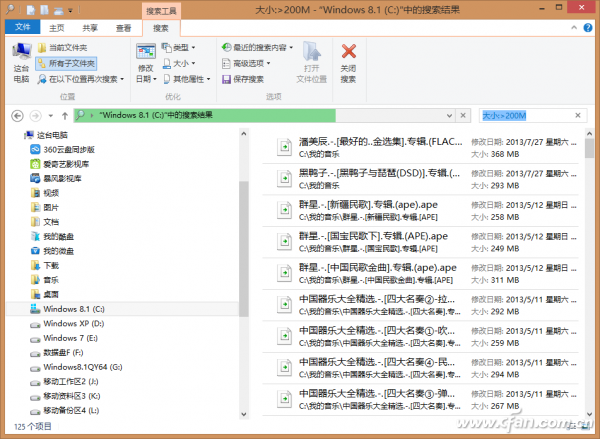Open the 视频 folder
Image resolution: width=600 pixels, height=439 pixels.
pos(45,193)
